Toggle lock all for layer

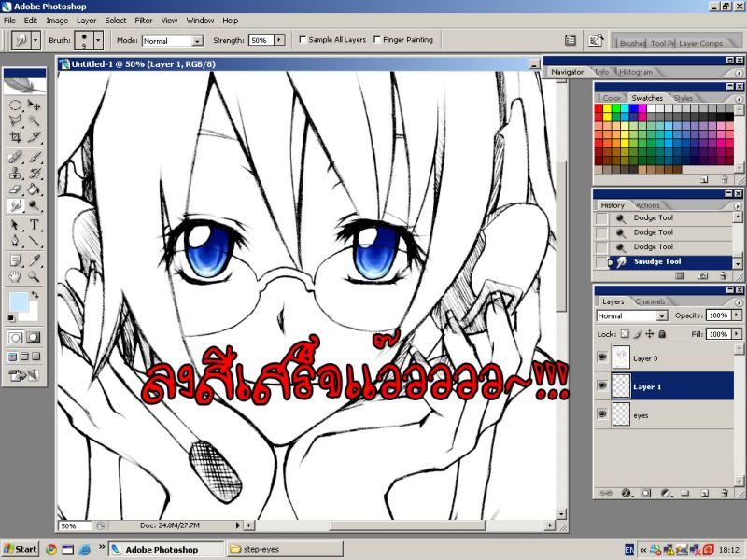click(x=662, y=334)
